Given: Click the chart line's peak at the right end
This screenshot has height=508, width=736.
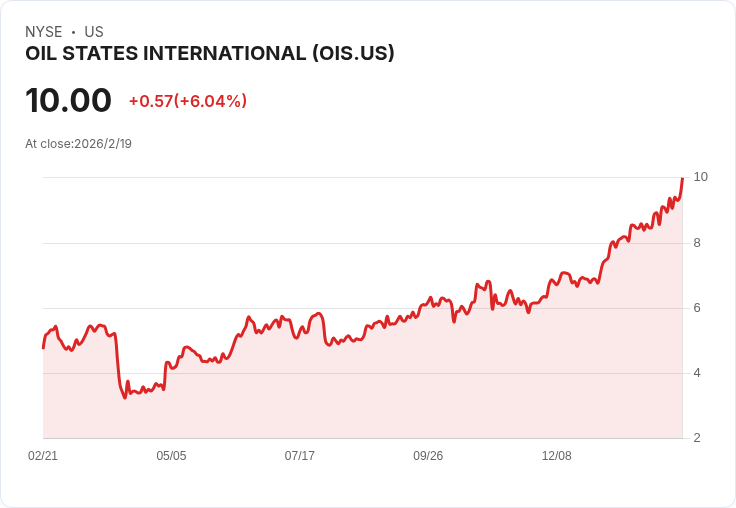Looking at the screenshot, I should click(682, 178).
